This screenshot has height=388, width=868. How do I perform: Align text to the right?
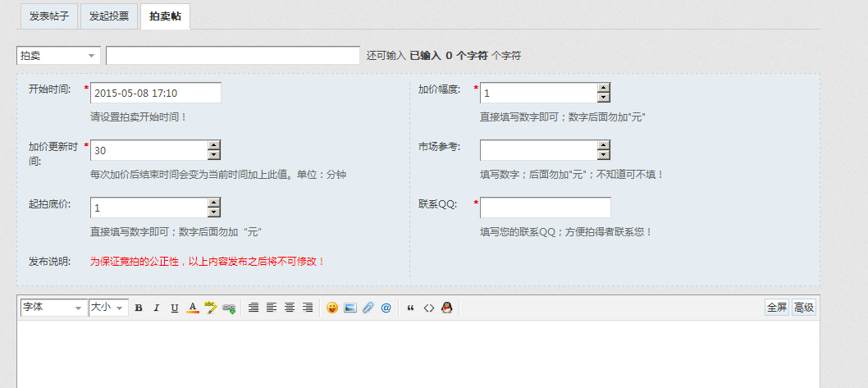tap(308, 308)
